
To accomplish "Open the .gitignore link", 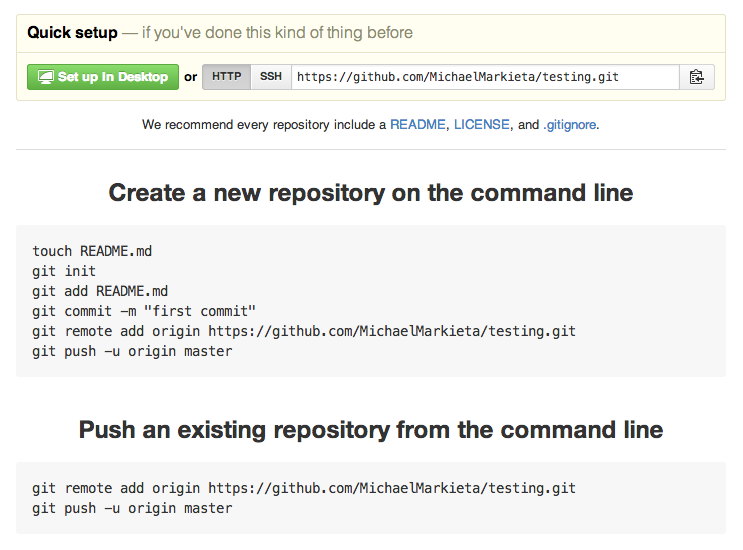I will [569, 125].
